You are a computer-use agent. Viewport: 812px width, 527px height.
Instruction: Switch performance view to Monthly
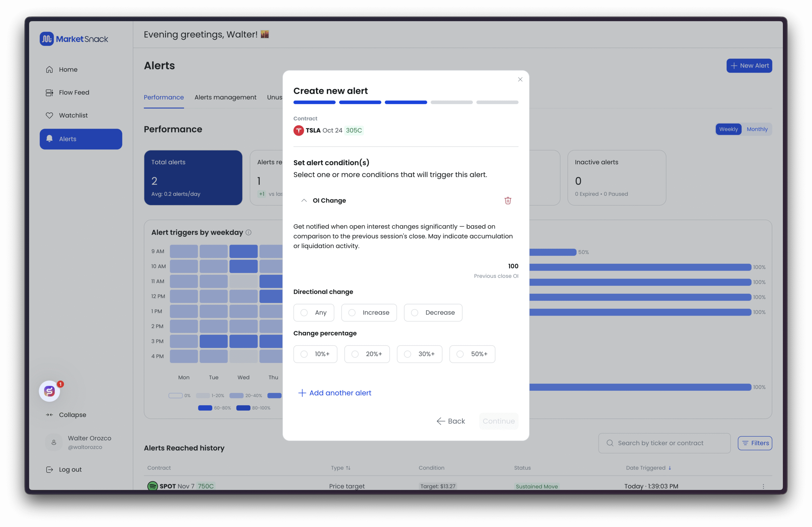click(757, 129)
